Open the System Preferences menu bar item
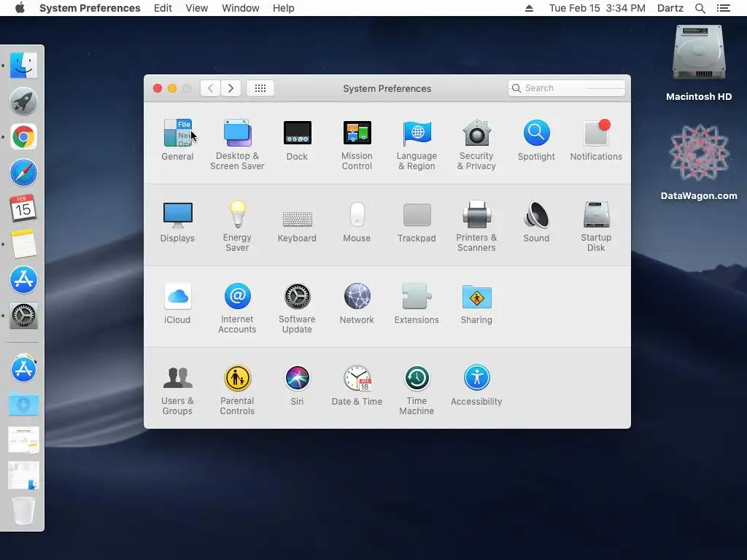The image size is (747, 560). pos(90,8)
